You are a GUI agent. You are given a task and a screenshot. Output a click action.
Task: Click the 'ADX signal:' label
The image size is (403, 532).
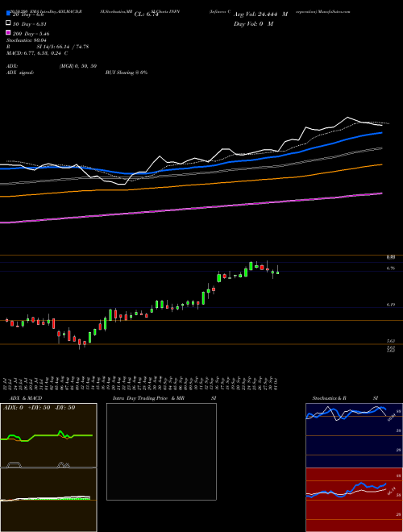coord(19,73)
